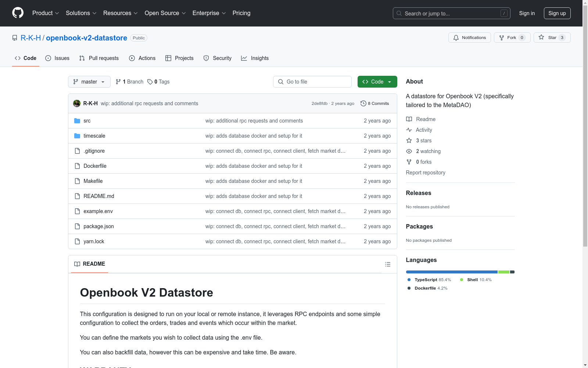The height and width of the screenshot is (368, 588).
Task: Click the book icon beside Readme
Action: click(x=409, y=119)
